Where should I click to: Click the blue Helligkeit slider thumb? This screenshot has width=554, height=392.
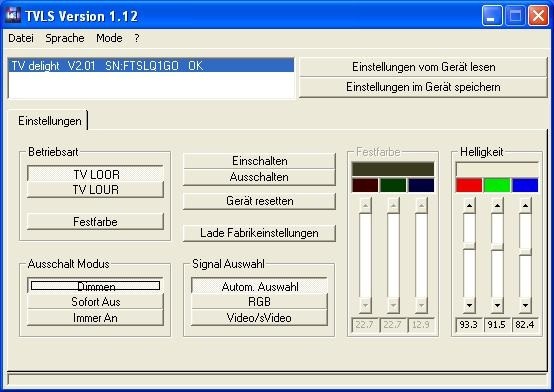click(525, 251)
